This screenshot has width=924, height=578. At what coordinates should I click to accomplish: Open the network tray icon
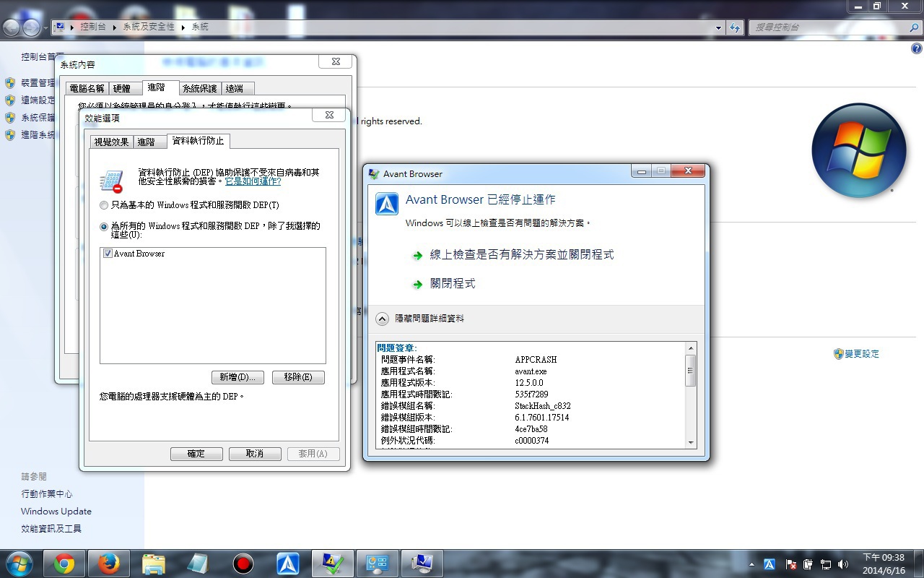point(825,564)
